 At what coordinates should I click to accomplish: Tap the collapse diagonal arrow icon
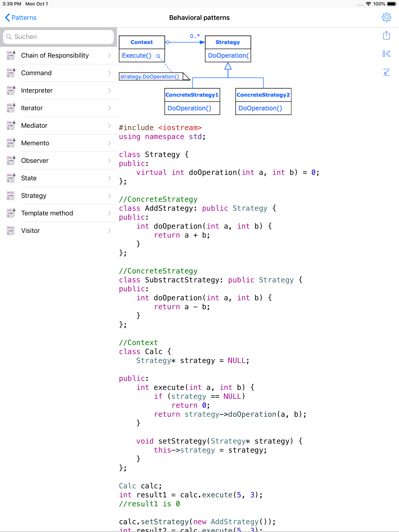click(386, 72)
